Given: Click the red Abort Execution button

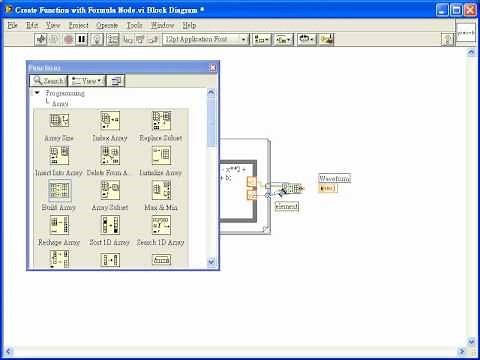Looking at the screenshot, I should tap(68, 40).
